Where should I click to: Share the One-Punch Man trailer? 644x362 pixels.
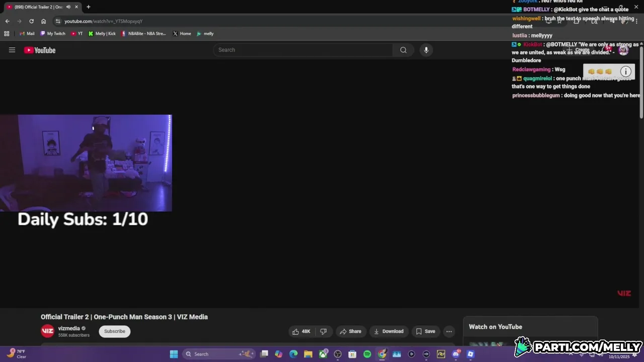click(x=350, y=331)
